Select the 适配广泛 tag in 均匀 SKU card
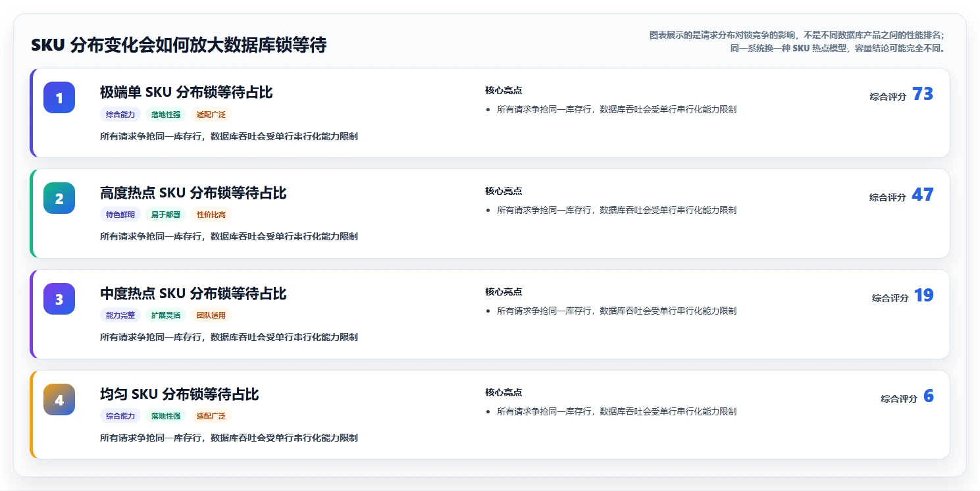Image resolution: width=980 pixels, height=491 pixels. (x=211, y=416)
